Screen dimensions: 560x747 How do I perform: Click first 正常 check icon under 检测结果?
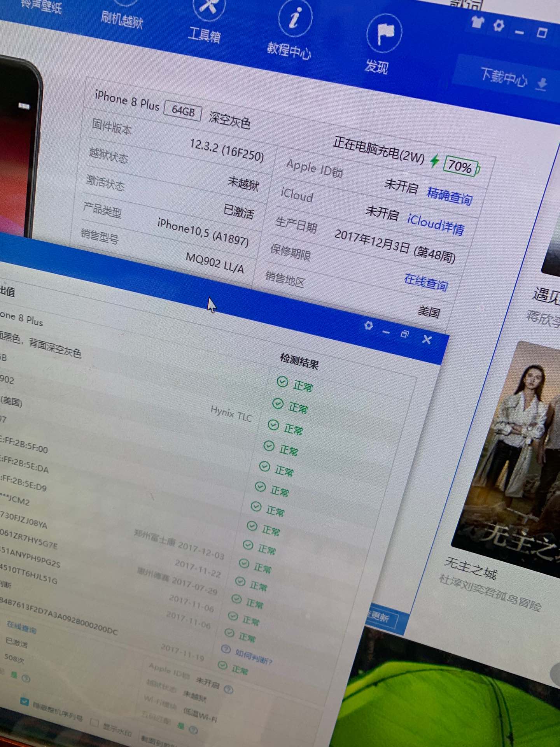click(282, 382)
